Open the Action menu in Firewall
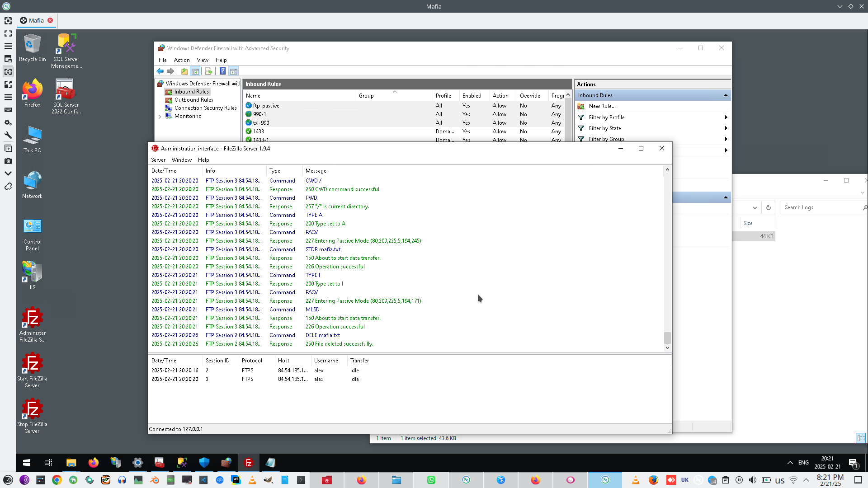Screen dimensions: 868x488 [x=181, y=60]
